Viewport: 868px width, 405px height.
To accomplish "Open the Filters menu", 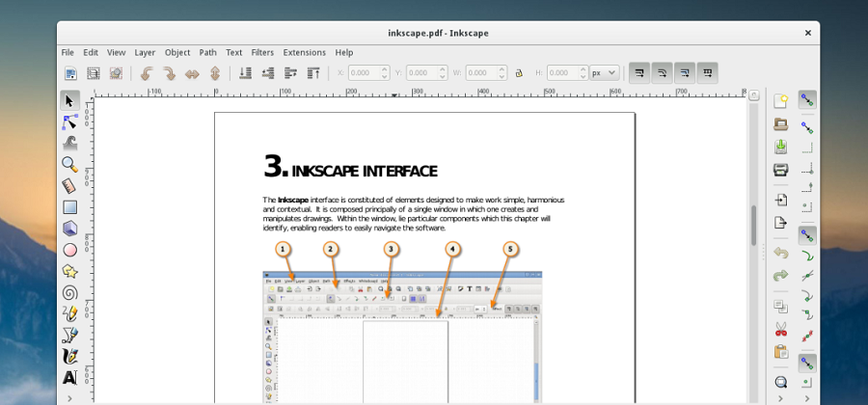I will point(262,53).
